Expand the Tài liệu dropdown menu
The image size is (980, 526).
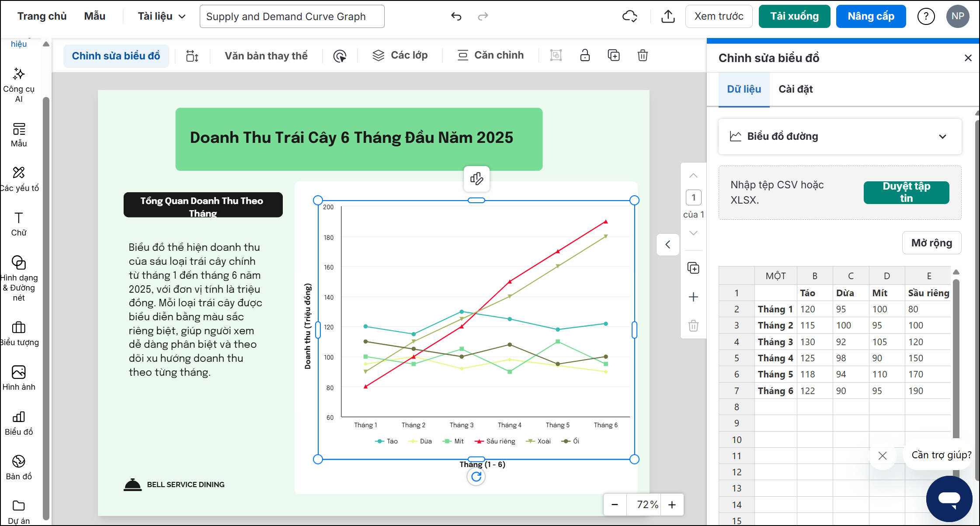(162, 17)
